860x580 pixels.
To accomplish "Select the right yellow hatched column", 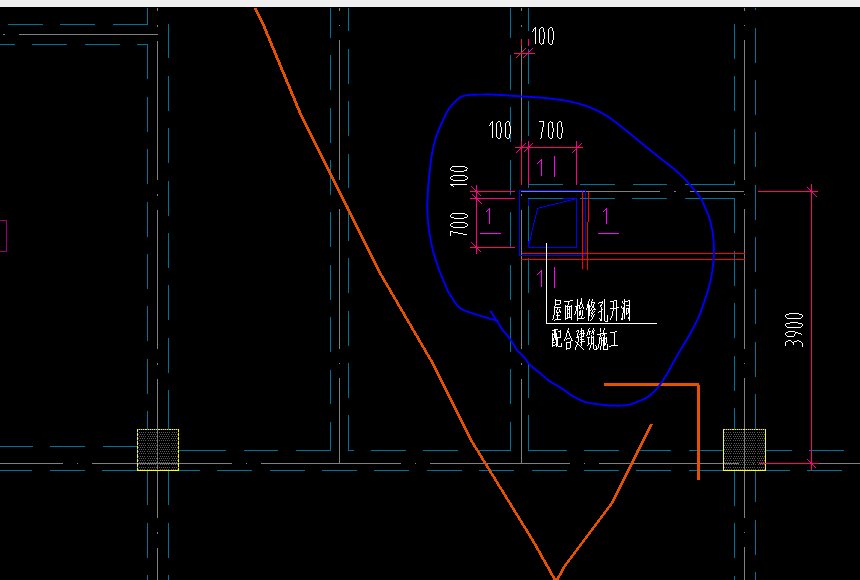I will pyautogui.click(x=744, y=449).
